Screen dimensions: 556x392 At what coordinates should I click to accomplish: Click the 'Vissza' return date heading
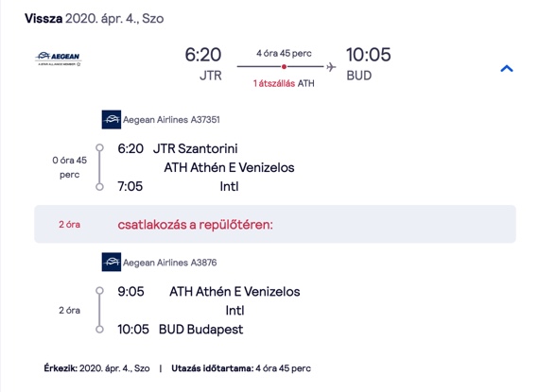click(x=95, y=18)
